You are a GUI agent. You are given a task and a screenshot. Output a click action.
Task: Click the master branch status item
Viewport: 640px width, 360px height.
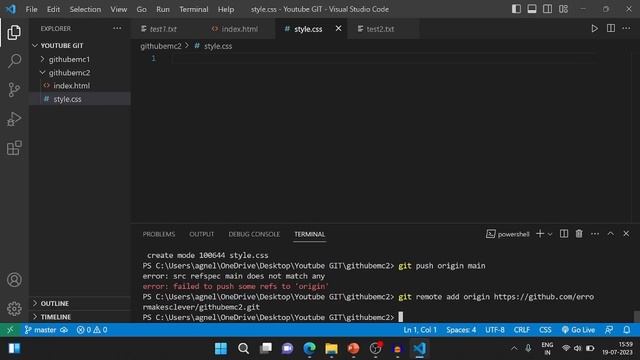pyautogui.click(x=40, y=330)
